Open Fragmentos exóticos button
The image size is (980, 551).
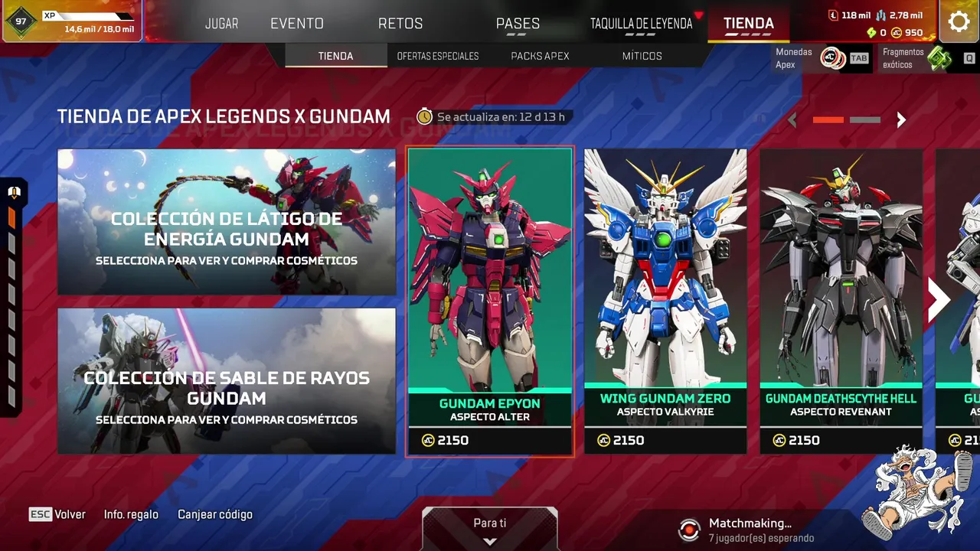(929, 58)
